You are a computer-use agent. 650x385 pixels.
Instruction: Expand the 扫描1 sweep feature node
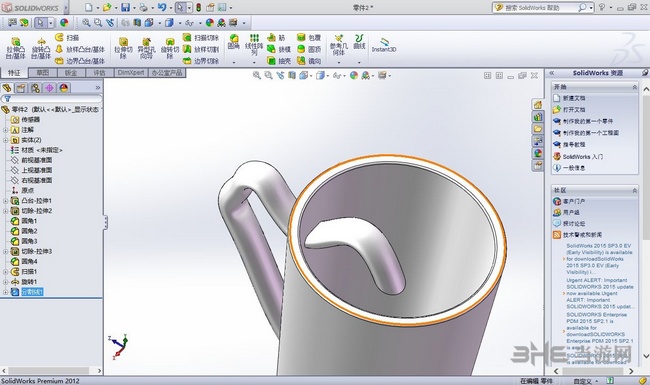click(x=5, y=271)
